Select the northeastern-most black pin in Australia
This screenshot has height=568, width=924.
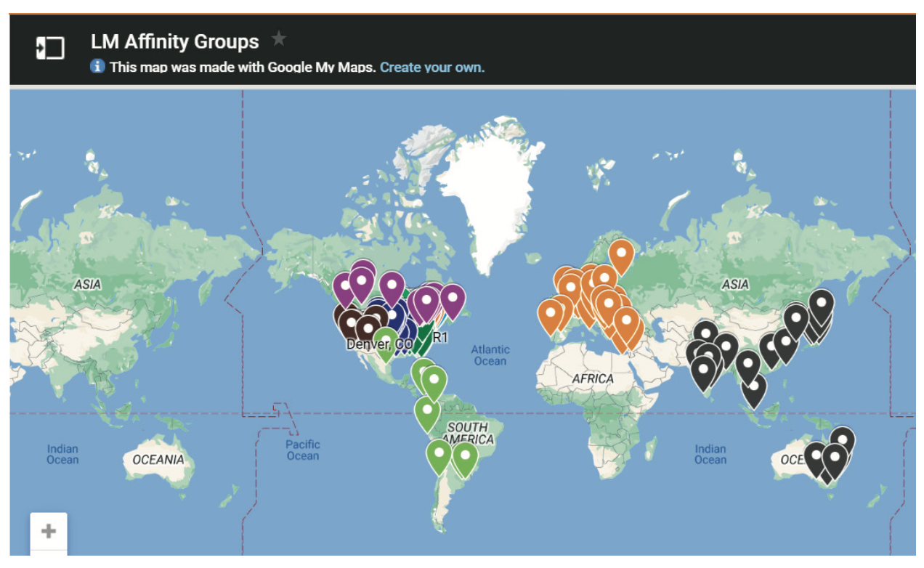coord(842,440)
